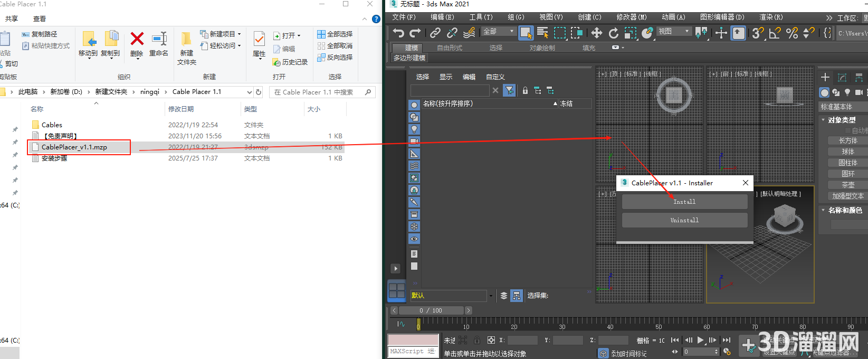Toggle 3D Snaps in toolbar
This screenshot has width=868, height=359.
click(x=758, y=33)
